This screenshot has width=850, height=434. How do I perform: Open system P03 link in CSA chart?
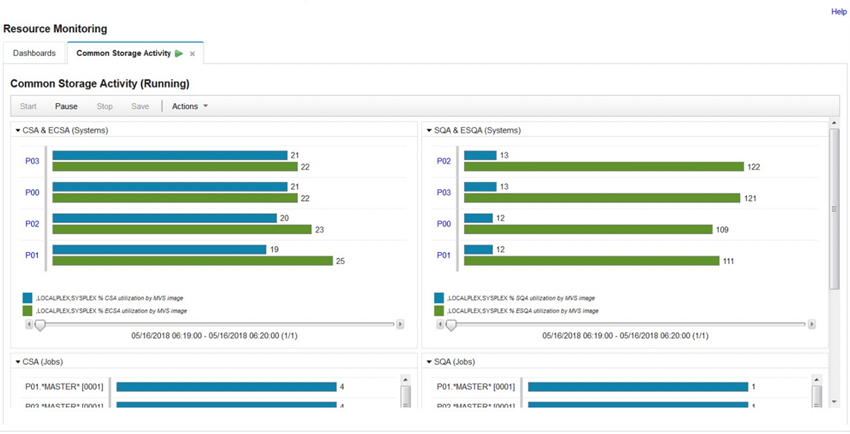tap(32, 161)
